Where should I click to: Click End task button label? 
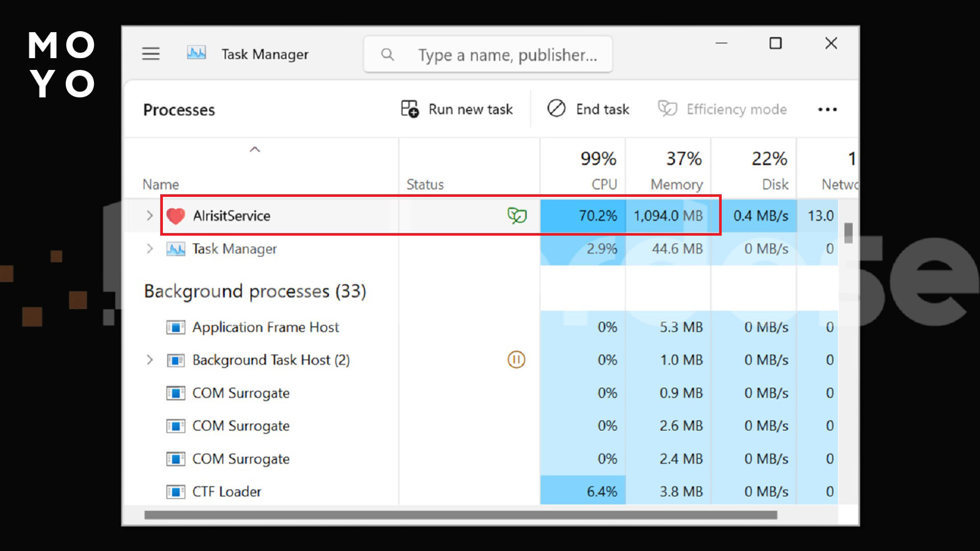click(602, 109)
